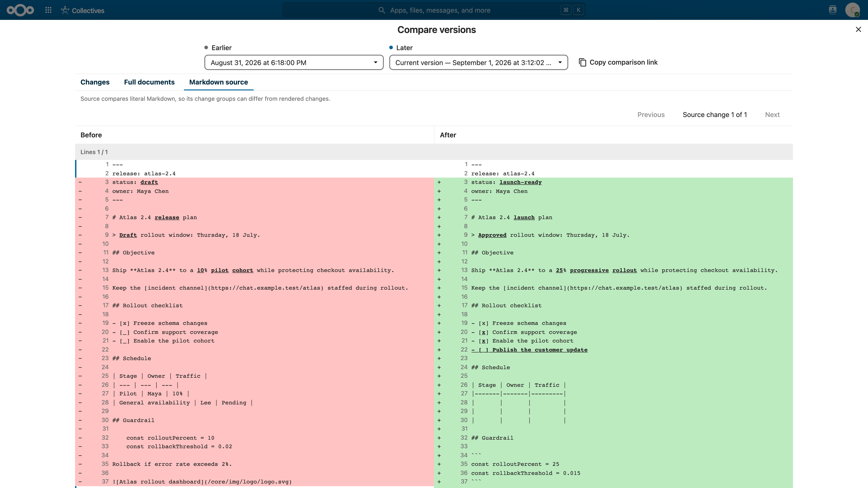This screenshot has width=868, height=488.
Task: Click 'status: draft' in Before pane
Action: tap(135, 182)
